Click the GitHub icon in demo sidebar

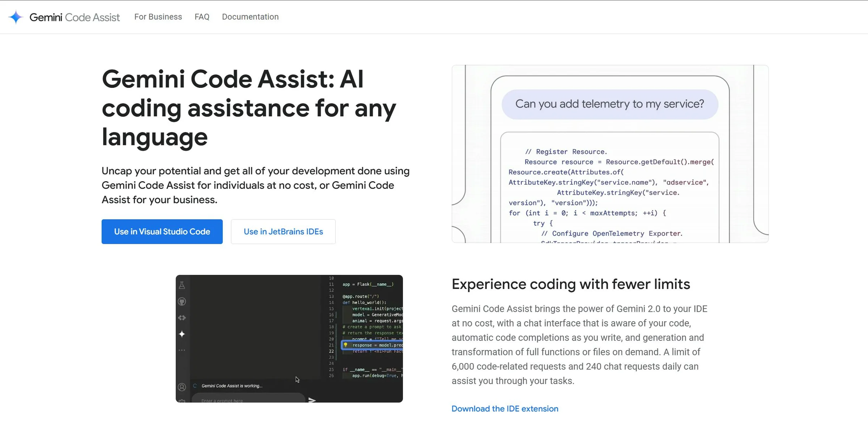coord(182,302)
